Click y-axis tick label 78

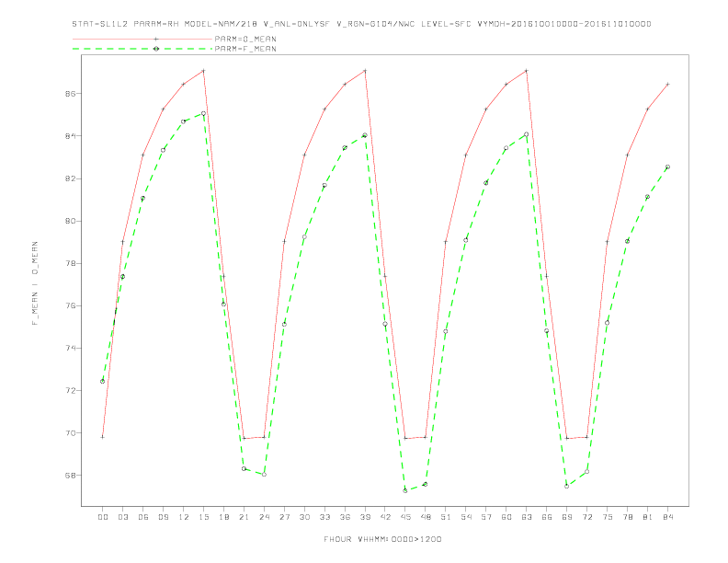point(70,263)
